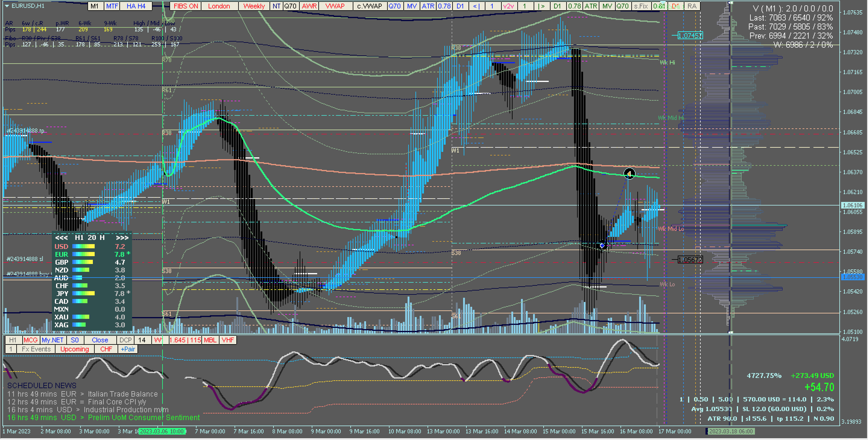The width and height of the screenshot is (868, 440).
Task: Select the Upcoming news tab
Action: (x=74, y=349)
